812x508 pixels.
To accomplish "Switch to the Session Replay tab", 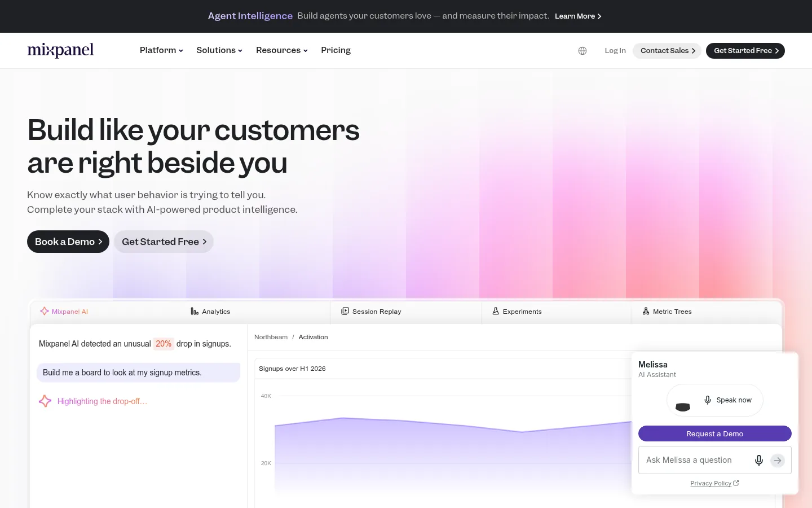I will click(x=405, y=312).
